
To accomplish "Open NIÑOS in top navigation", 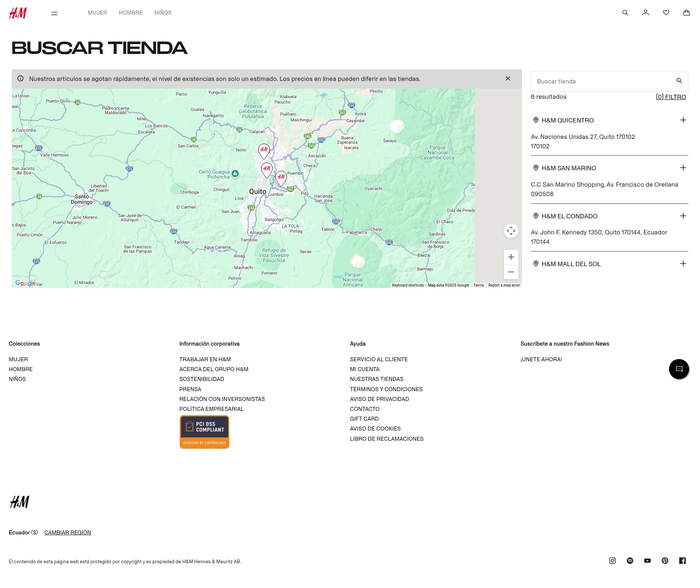I will pos(163,13).
